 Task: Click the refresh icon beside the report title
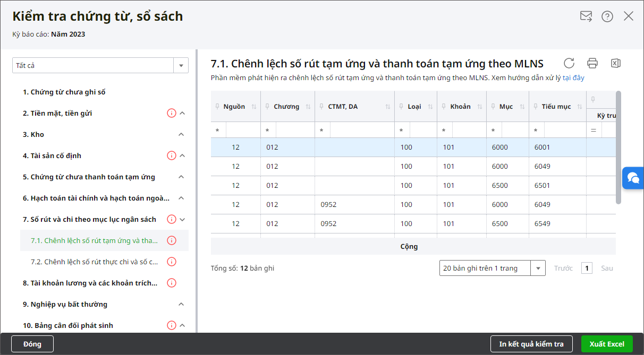click(x=569, y=63)
